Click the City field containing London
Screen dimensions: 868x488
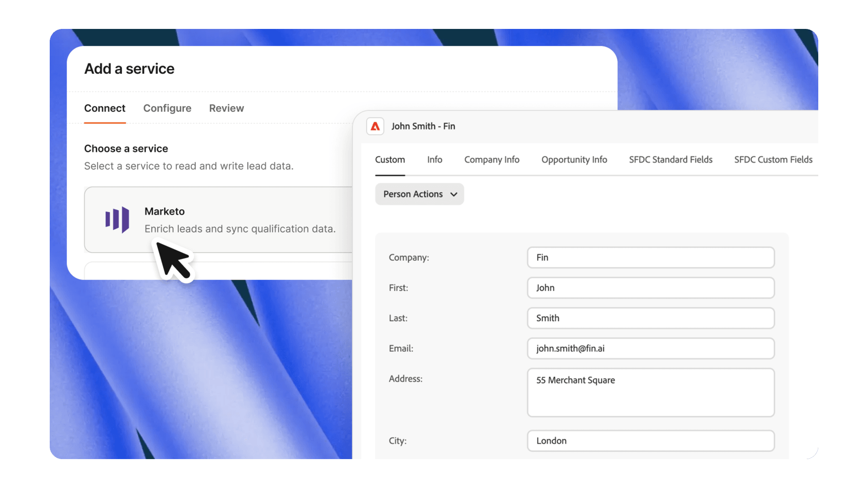point(651,441)
